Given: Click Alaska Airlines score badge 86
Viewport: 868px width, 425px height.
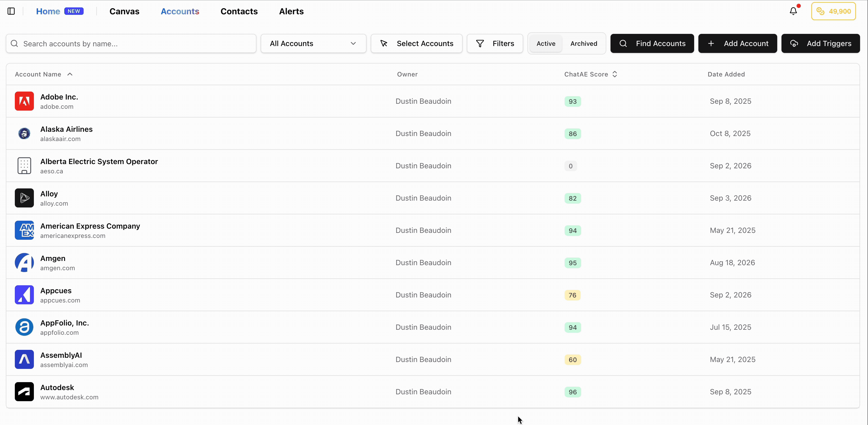Looking at the screenshot, I should tap(572, 134).
